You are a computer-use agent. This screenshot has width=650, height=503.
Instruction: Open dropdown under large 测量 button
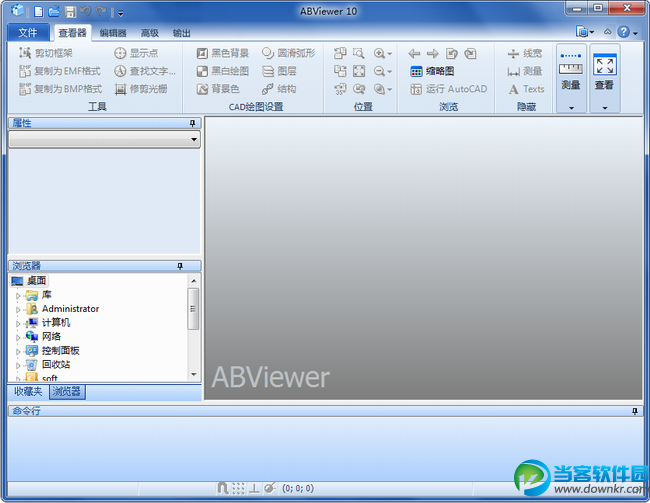[x=571, y=108]
